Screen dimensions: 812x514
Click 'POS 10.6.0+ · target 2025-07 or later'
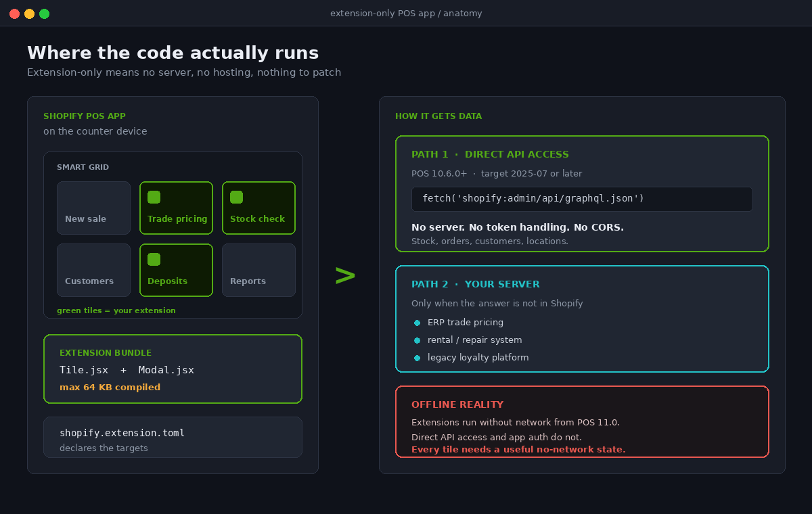[x=497, y=174]
